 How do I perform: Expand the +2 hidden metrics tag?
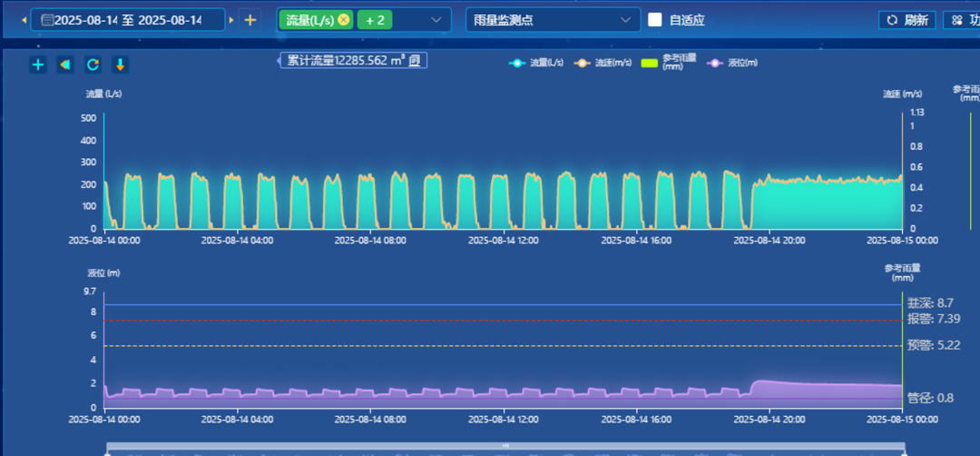tap(374, 20)
